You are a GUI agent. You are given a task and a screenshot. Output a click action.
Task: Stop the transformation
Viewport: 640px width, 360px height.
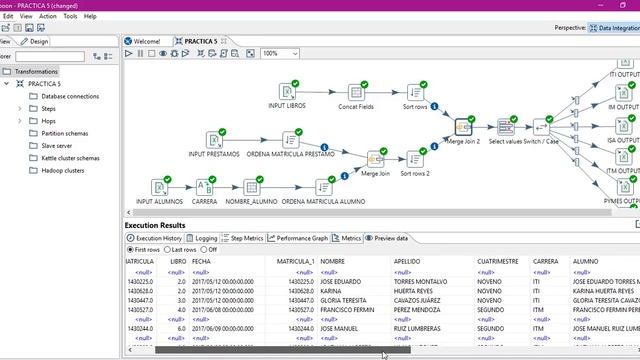point(151,53)
